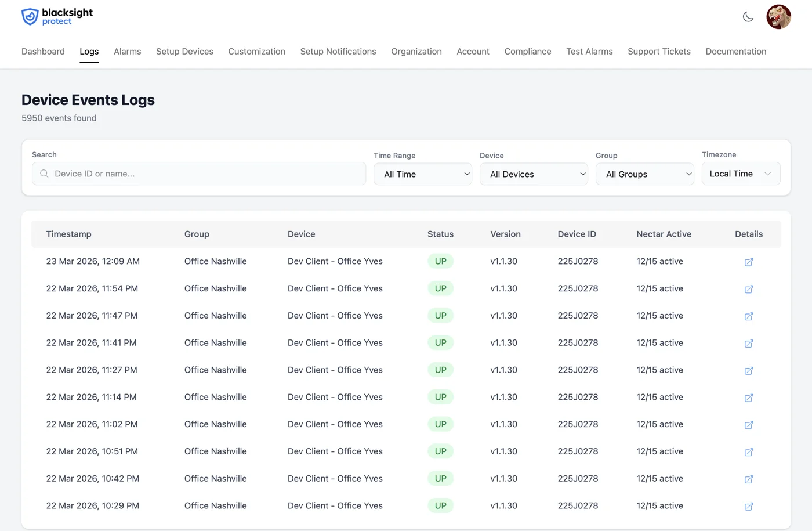Open the All Groups dropdown
Viewport: 812px width, 531px height.
[x=645, y=174]
